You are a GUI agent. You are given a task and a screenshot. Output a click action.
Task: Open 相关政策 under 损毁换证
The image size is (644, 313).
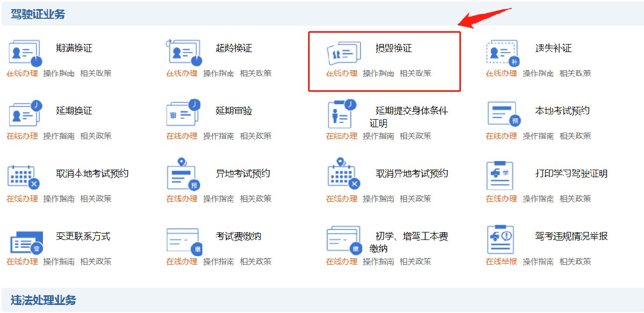pos(415,74)
